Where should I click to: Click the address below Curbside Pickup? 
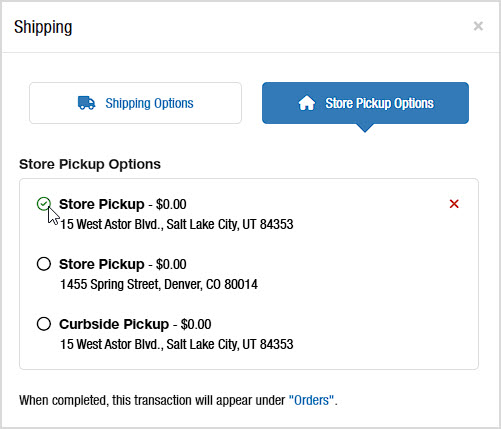pos(177,344)
